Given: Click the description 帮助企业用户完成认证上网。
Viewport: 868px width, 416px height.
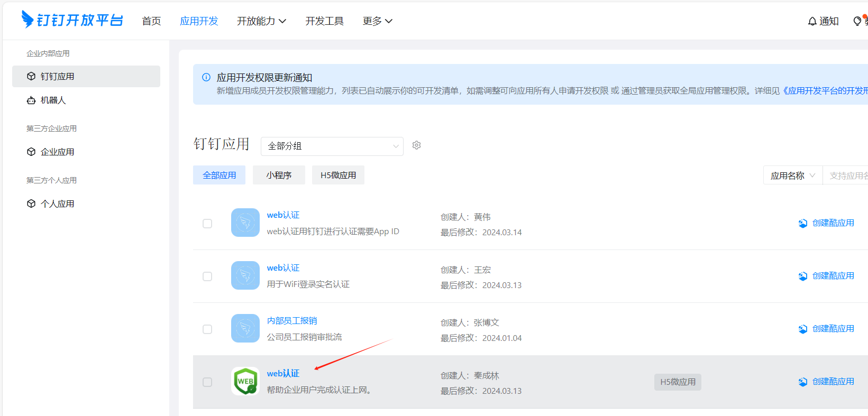Looking at the screenshot, I should click(321, 390).
